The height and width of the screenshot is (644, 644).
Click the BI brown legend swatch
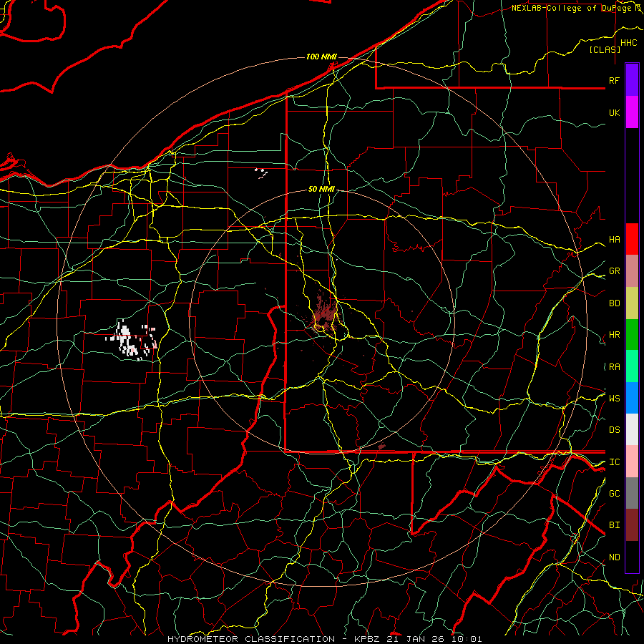[x=632, y=525]
